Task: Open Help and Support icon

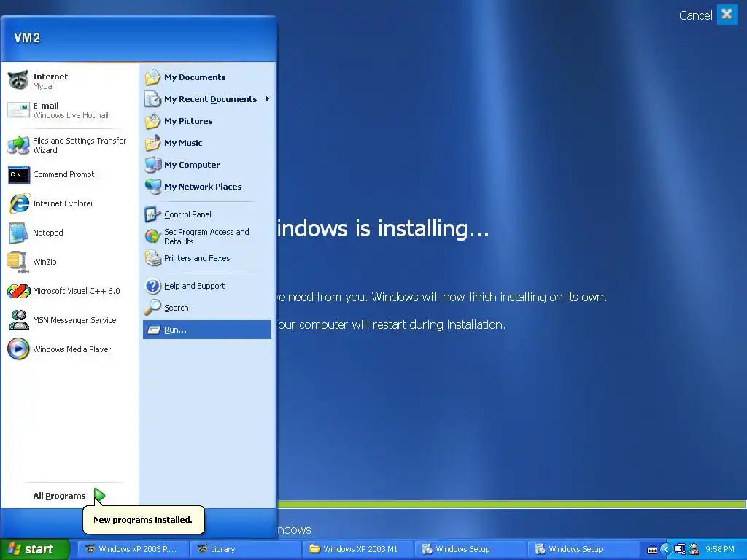Action: pos(153,286)
